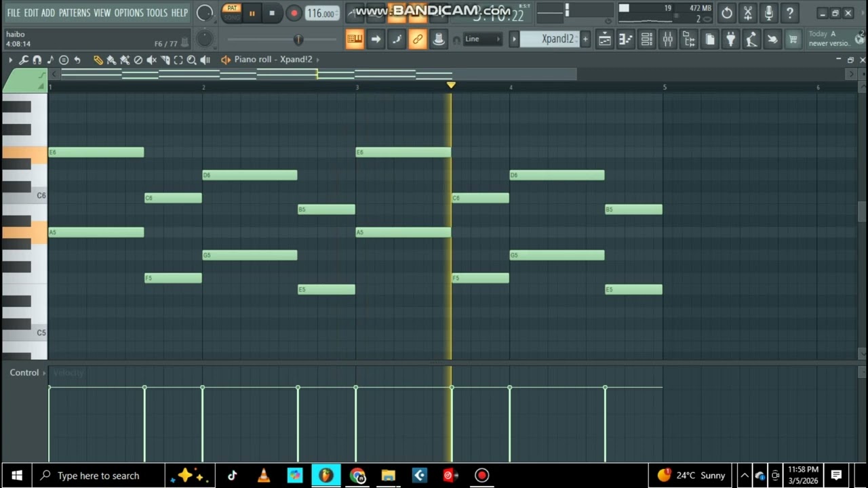Image resolution: width=868 pixels, height=488 pixels.
Task: Open piano roll wrench tools menu
Action: click(x=24, y=60)
